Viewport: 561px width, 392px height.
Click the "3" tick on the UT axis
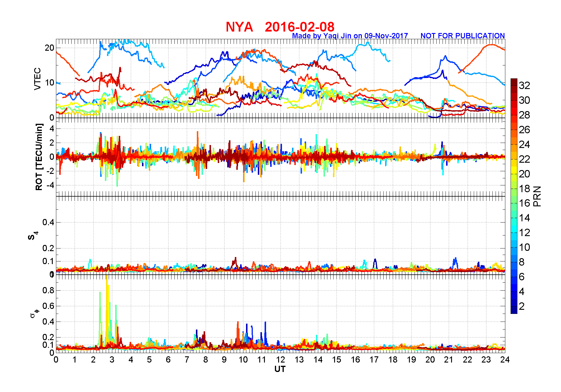[112, 360]
